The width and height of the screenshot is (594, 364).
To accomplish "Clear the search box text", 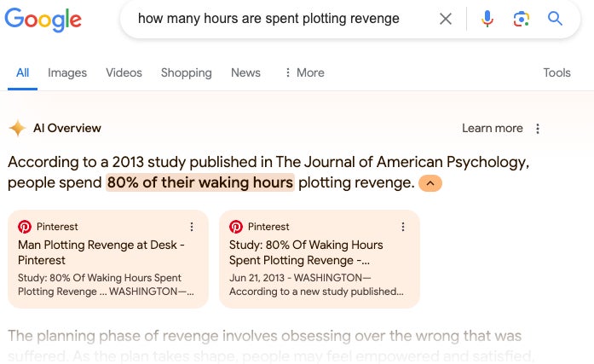I will coord(445,19).
